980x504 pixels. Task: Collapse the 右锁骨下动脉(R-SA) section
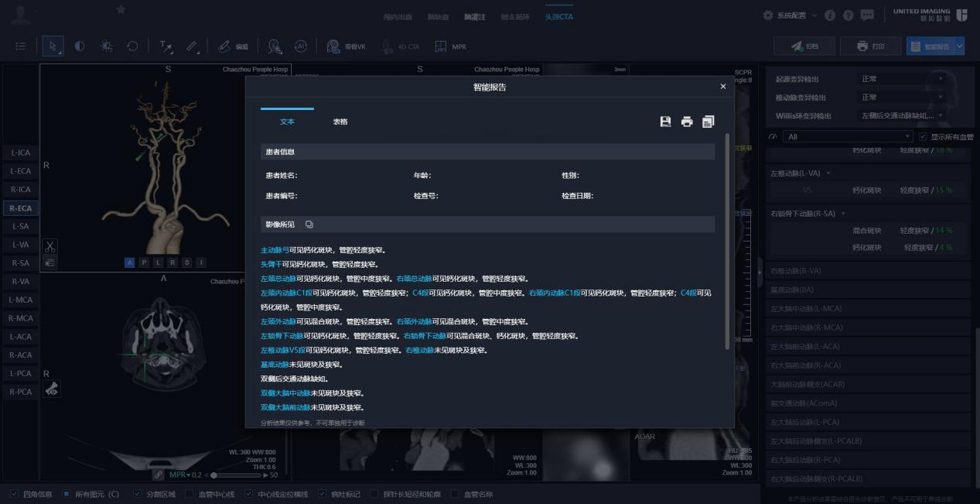point(843,214)
